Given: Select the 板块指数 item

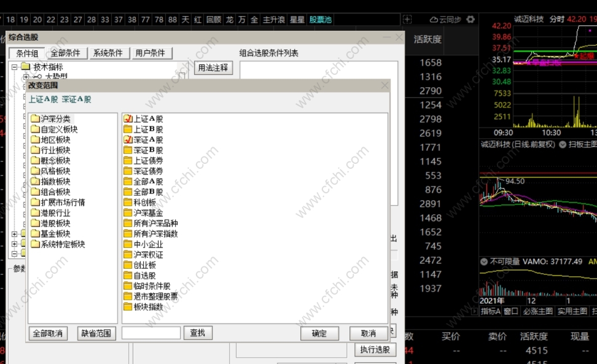Looking at the screenshot, I should (x=144, y=307).
